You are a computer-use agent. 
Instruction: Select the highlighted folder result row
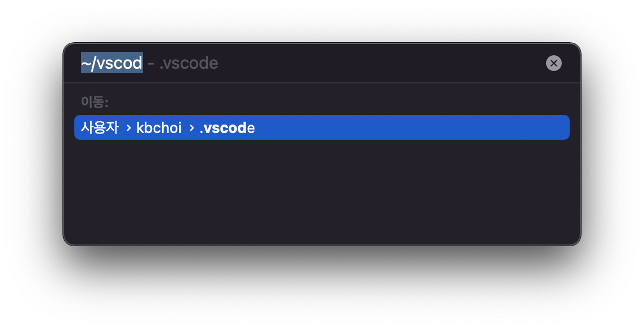(321, 127)
